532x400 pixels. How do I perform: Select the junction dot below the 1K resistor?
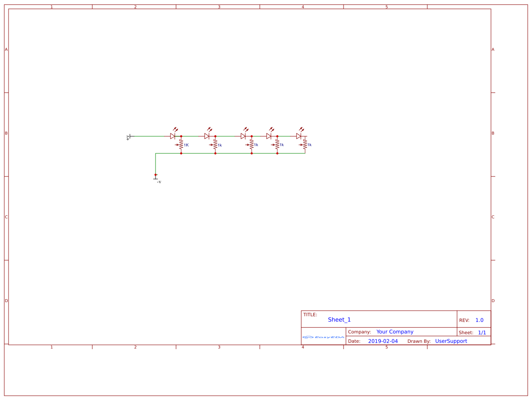(181, 153)
